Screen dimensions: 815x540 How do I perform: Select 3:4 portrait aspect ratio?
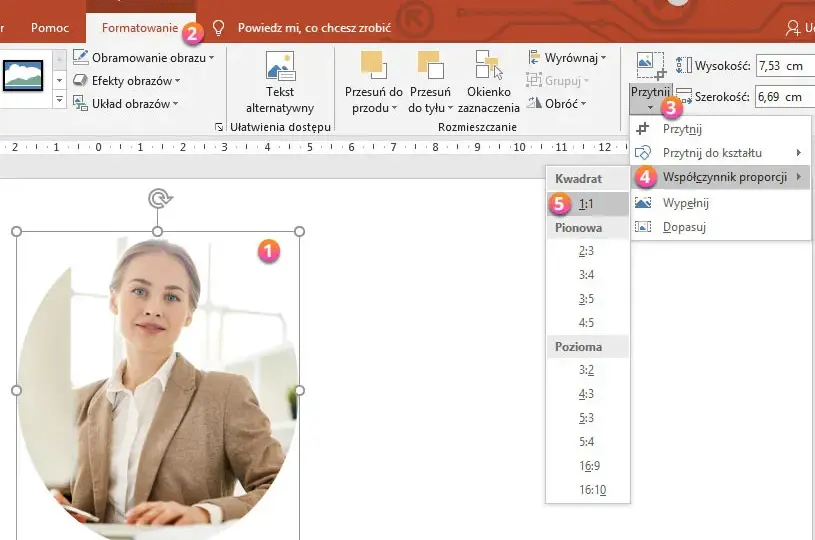588,275
